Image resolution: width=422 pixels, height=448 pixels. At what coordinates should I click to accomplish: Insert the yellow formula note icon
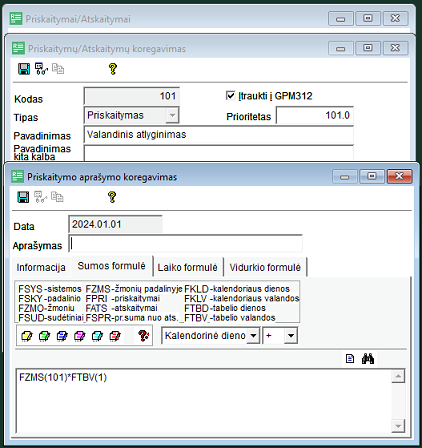pyautogui.click(x=27, y=336)
